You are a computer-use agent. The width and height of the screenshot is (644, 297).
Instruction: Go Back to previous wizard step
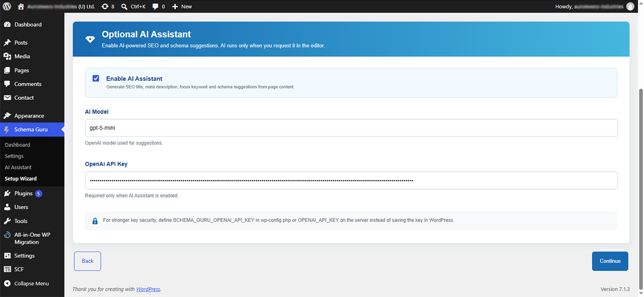click(88, 261)
